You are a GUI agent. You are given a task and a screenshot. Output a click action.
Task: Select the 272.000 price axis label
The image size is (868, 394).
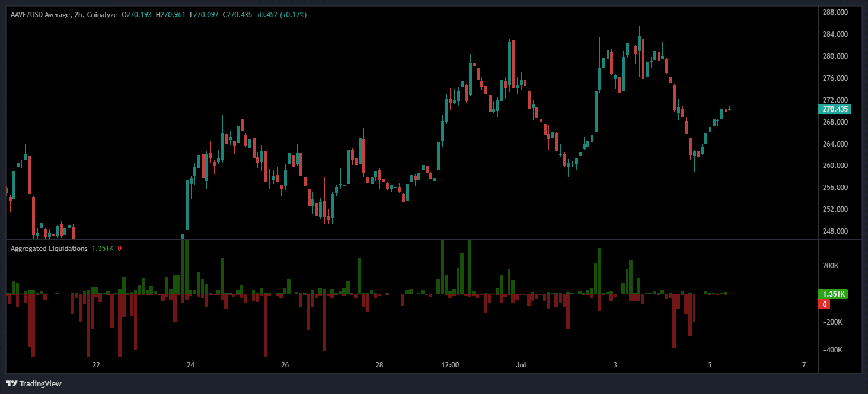click(x=835, y=100)
